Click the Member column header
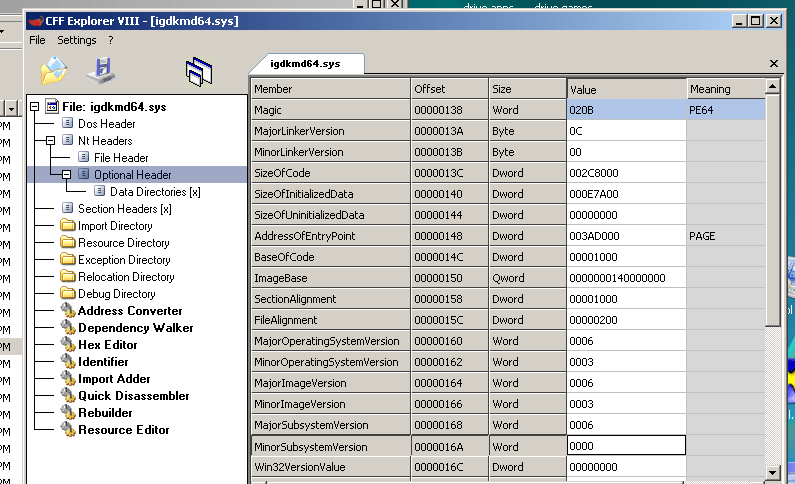 tap(331, 89)
